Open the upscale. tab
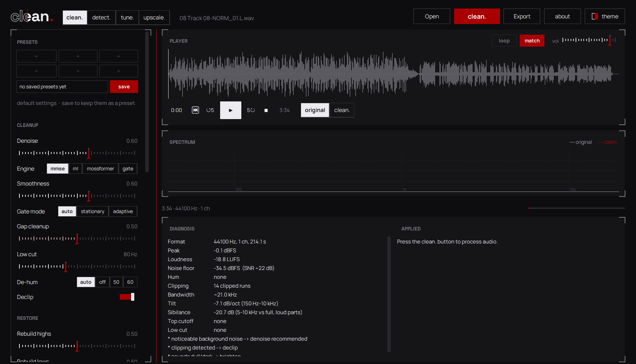Screen dimensions: 636x364 click(154, 18)
